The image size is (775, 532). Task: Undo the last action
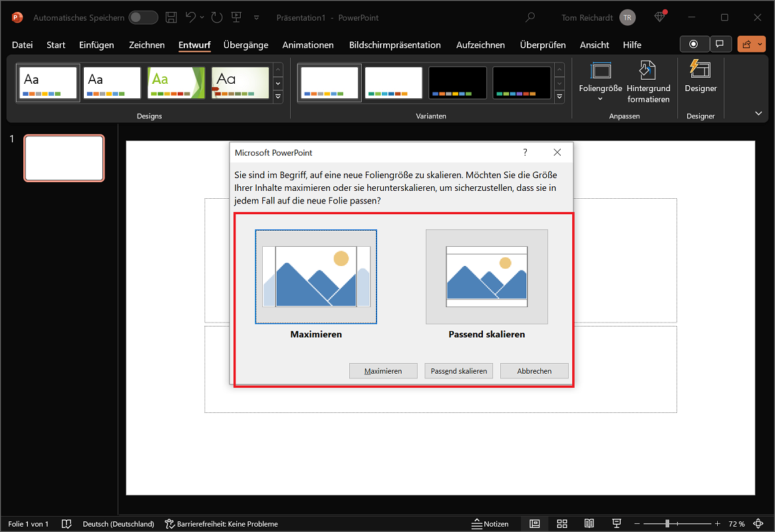pos(190,17)
